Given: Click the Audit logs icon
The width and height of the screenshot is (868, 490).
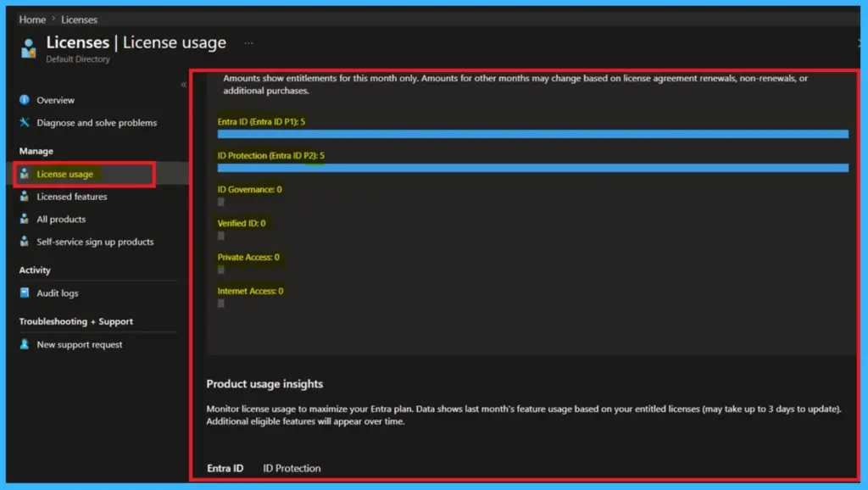Looking at the screenshot, I should pyautogui.click(x=25, y=293).
